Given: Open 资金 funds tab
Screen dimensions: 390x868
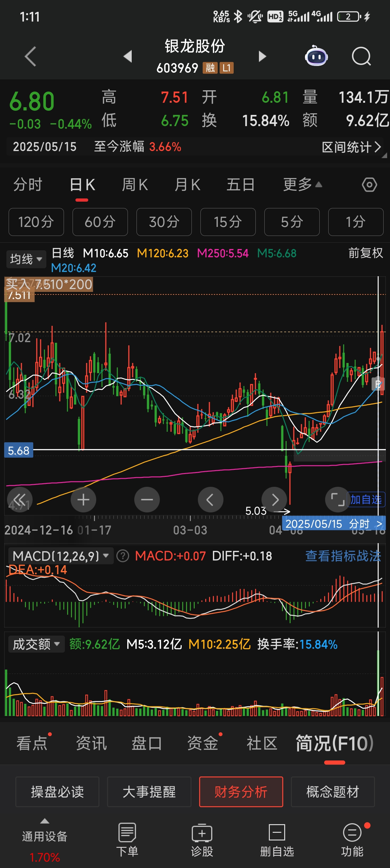Looking at the screenshot, I should (x=202, y=743).
